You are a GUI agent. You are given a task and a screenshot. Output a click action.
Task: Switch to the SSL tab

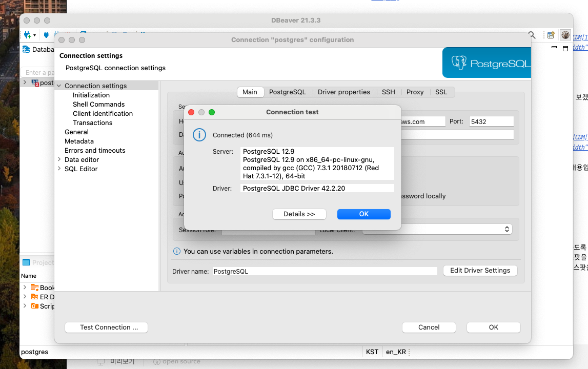point(441,92)
